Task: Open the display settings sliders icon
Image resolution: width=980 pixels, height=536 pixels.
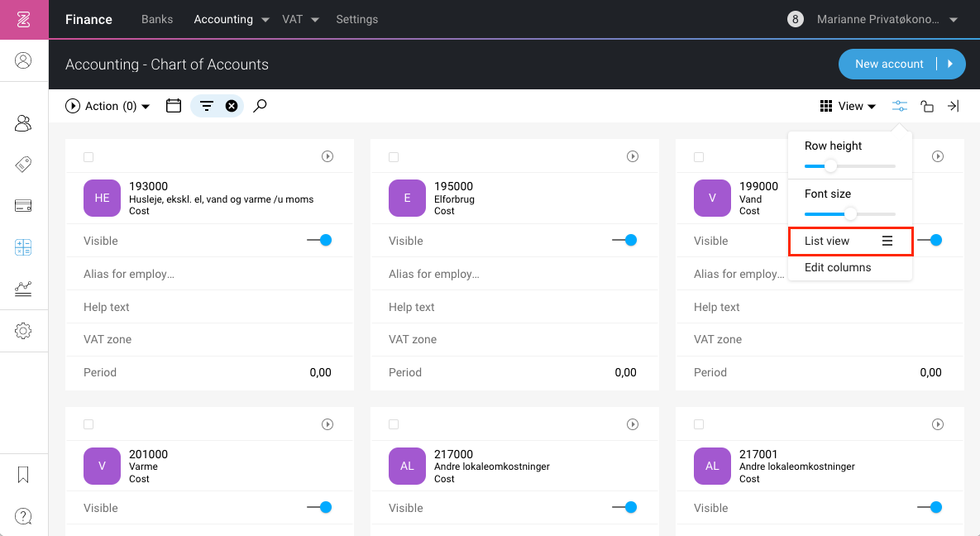Action: 900,106
